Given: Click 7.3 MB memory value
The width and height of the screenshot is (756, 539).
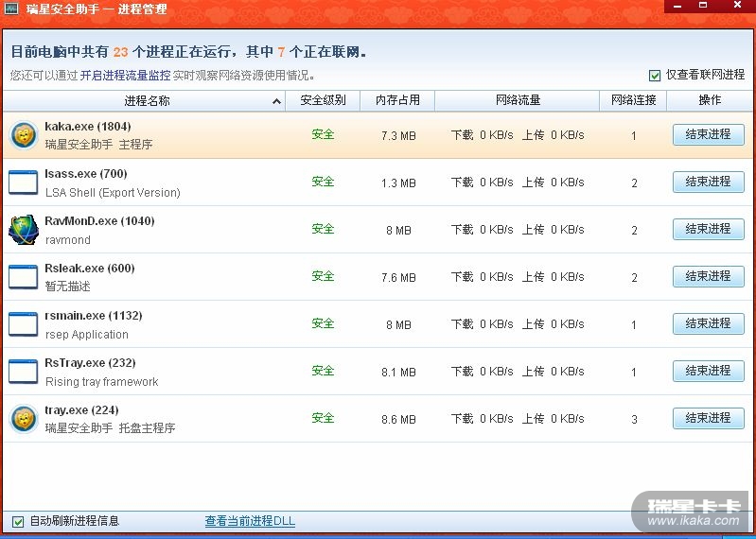Looking at the screenshot, I should (398, 136).
